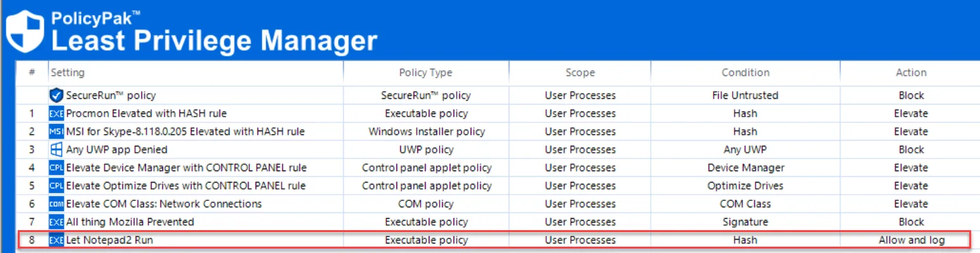This screenshot has height=253, width=980.
Task: Click the EXE icon for Procmon Elevated
Action: click(56, 114)
